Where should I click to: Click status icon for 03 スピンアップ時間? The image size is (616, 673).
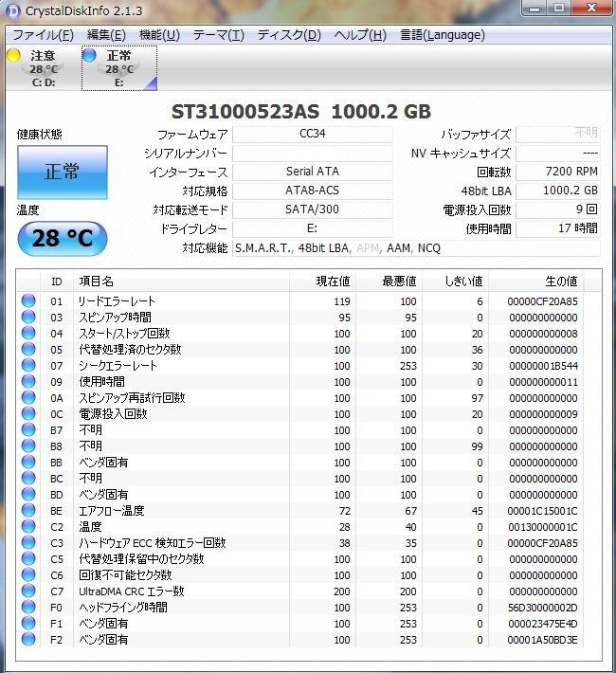coord(28,317)
